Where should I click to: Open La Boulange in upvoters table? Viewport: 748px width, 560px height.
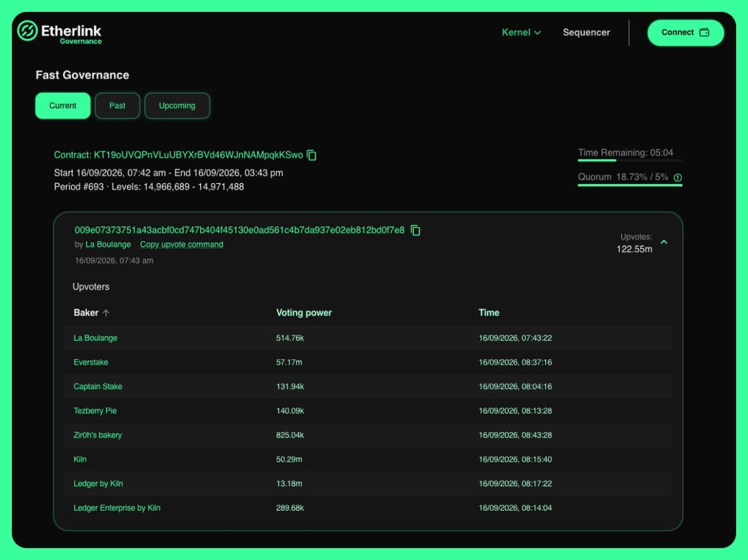point(95,338)
